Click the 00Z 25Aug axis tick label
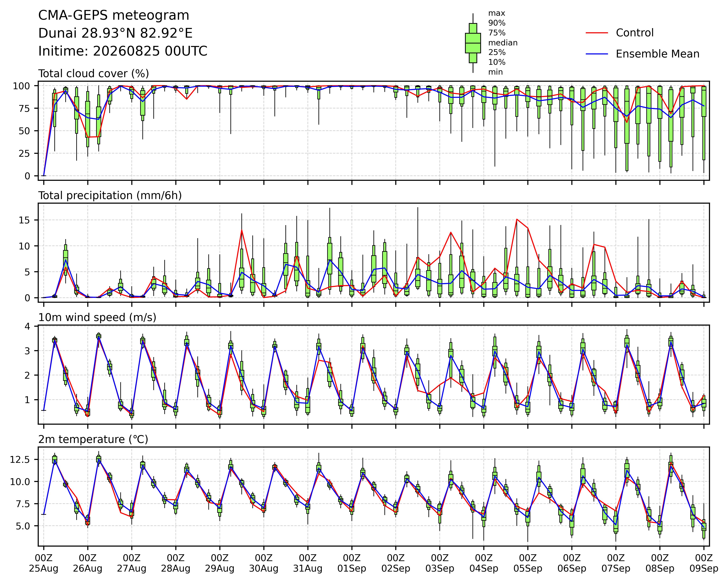This screenshot has width=728, height=583. (x=44, y=563)
